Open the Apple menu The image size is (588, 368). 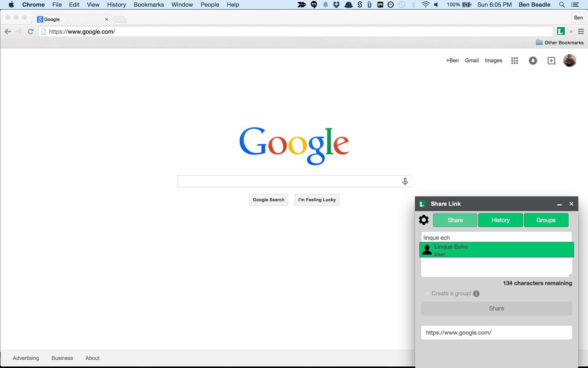pyautogui.click(x=11, y=5)
